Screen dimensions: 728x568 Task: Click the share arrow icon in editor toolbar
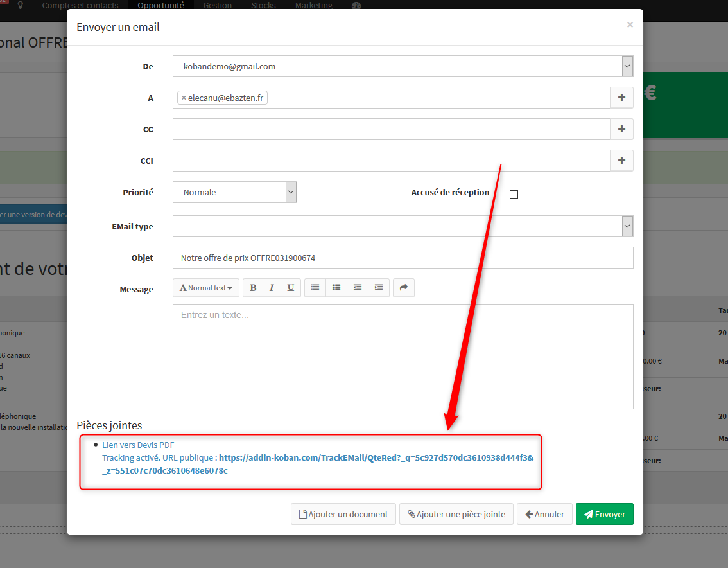click(403, 288)
